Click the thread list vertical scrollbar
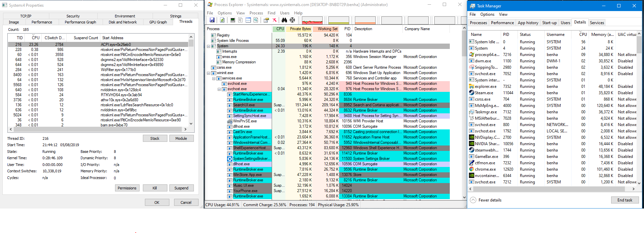The image size is (644, 233). coord(191,80)
